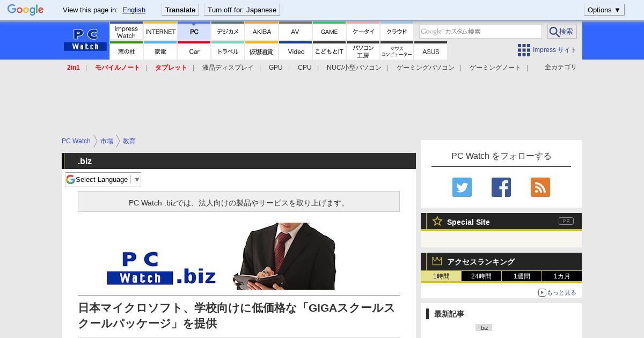Open the GAME tab
Image resolution: width=644 pixels, height=338 pixels.
point(330,32)
